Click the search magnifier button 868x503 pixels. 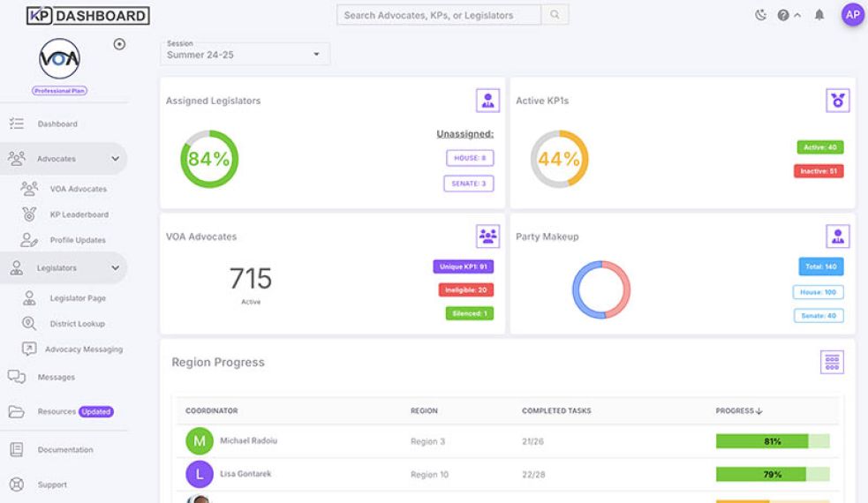tap(555, 15)
